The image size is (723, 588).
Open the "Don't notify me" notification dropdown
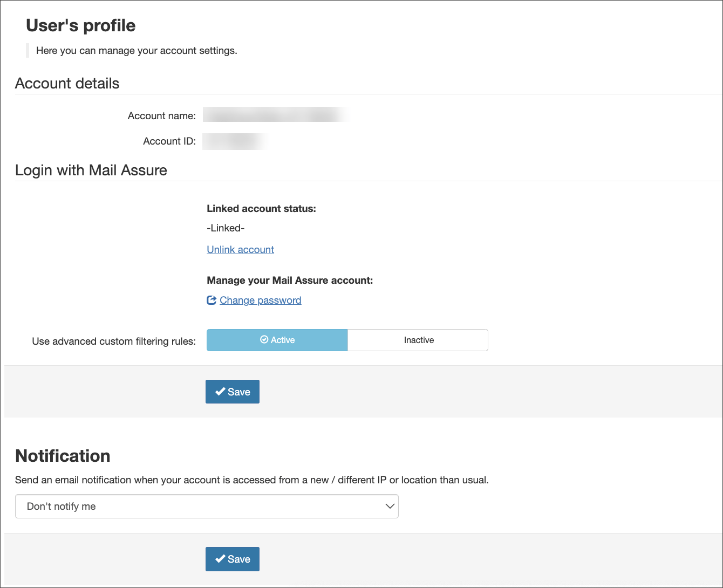(207, 506)
